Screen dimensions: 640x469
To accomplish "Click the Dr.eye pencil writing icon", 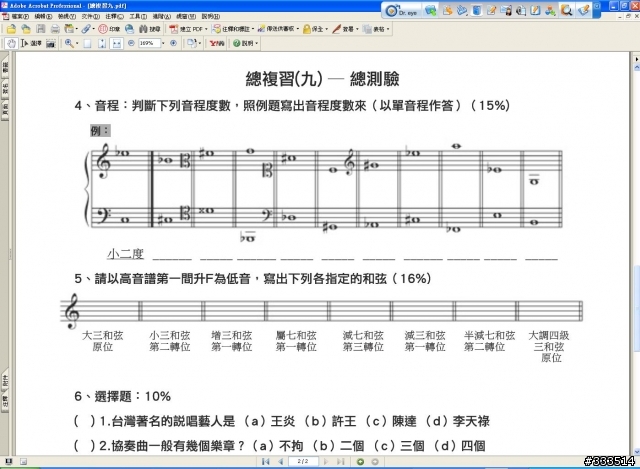I will coord(491,10).
